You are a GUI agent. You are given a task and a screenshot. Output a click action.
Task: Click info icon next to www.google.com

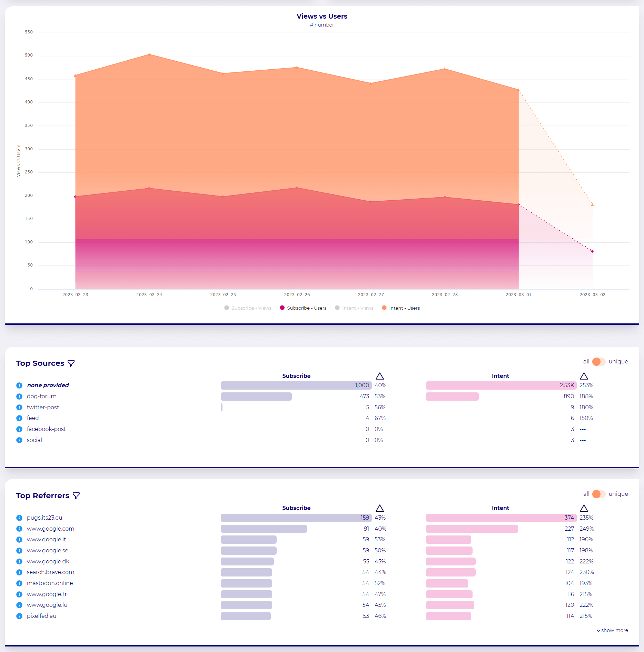pyautogui.click(x=19, y=529)
